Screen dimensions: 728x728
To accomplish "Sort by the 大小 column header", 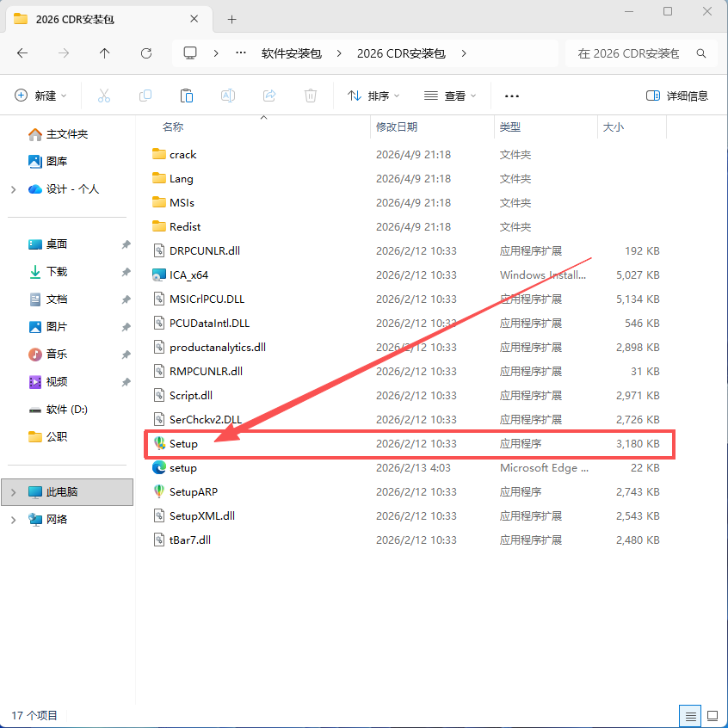I will point(613,126).
